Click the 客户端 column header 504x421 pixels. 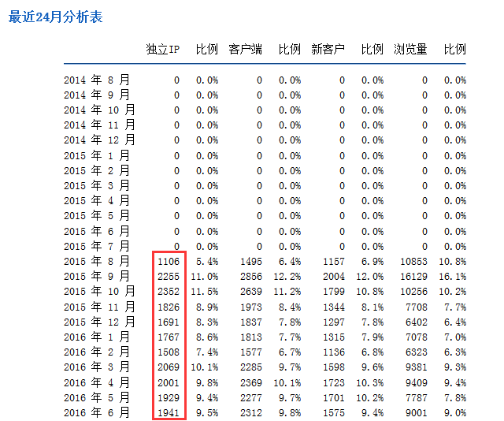245,49
